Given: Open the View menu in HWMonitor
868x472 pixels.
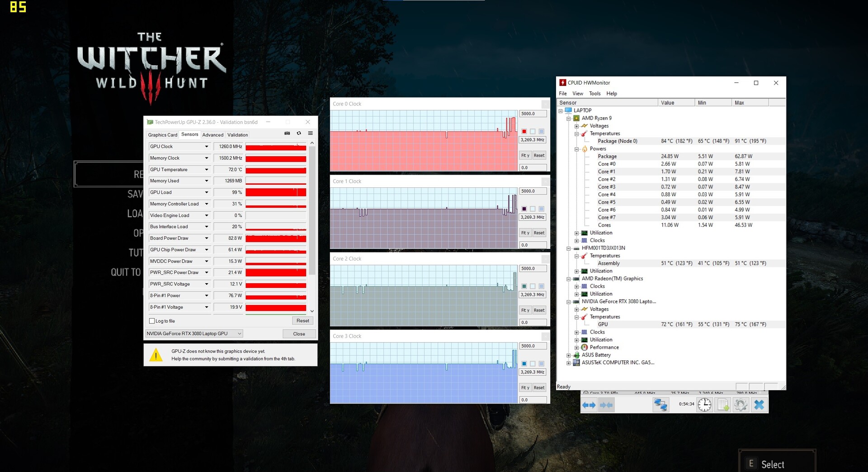Looking at the screenshot, I should [578, 94].
